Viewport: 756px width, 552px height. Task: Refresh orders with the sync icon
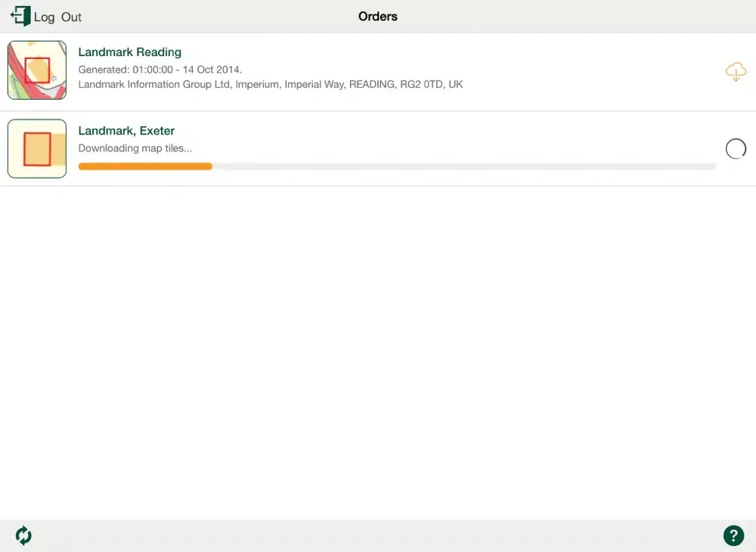pos(23,535)
